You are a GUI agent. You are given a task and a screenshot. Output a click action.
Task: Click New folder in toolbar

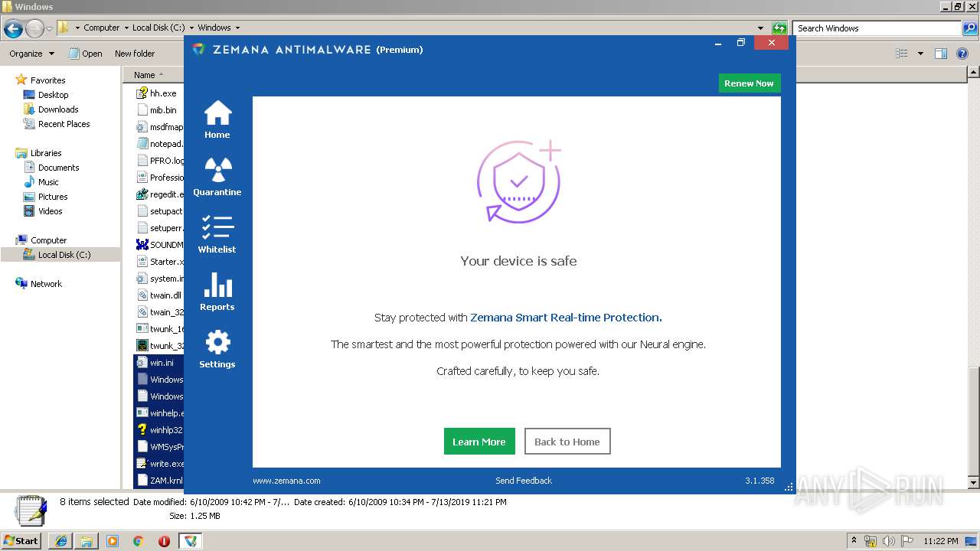(x=135, y=54)
